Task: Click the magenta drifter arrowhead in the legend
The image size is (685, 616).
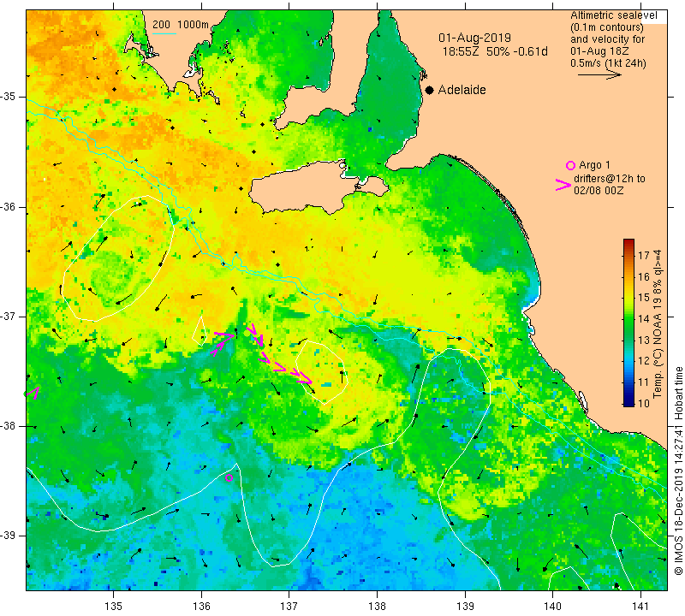Action: (563, 185)
